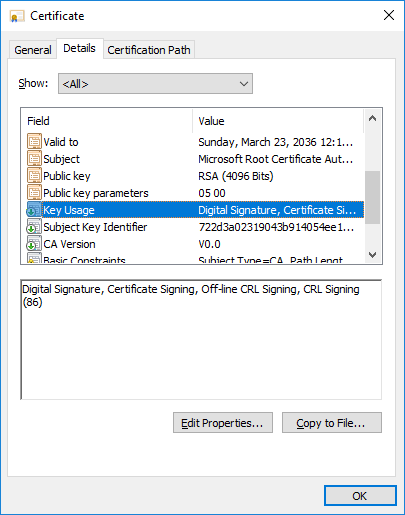
Task: Click the certificate icon in title bar
Action: pyautogui.click(x=17, y=16)
